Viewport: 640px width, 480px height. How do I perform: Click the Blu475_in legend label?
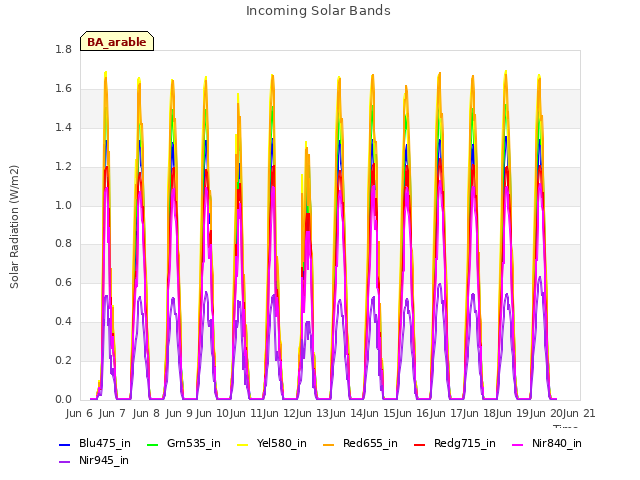(105, 444)
